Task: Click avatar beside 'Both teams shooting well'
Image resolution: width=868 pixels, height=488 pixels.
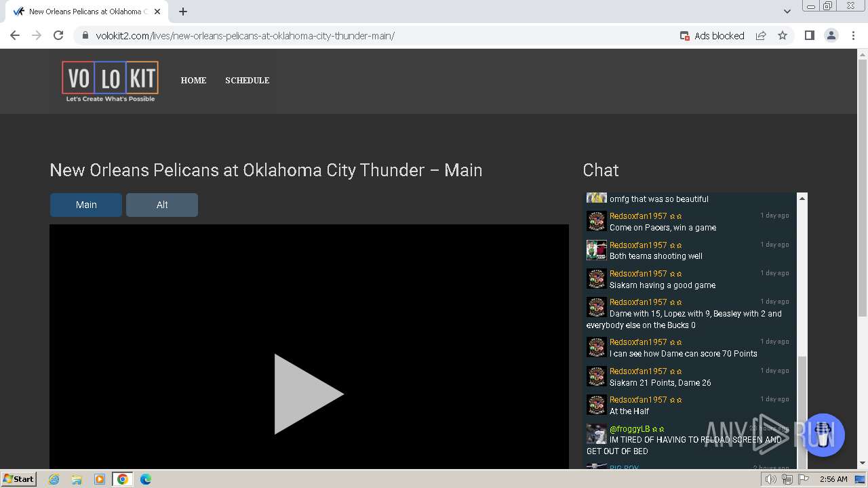Action: [597, 250]
